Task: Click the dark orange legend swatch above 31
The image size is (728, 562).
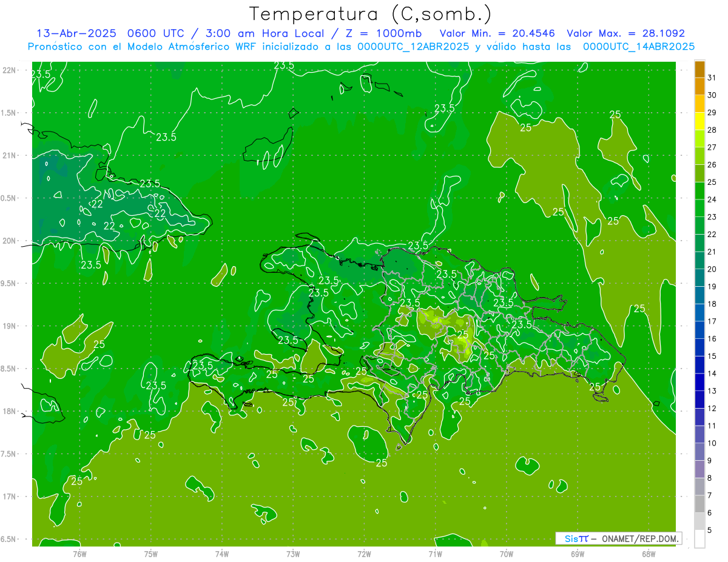Action: [x=699, y=69]
